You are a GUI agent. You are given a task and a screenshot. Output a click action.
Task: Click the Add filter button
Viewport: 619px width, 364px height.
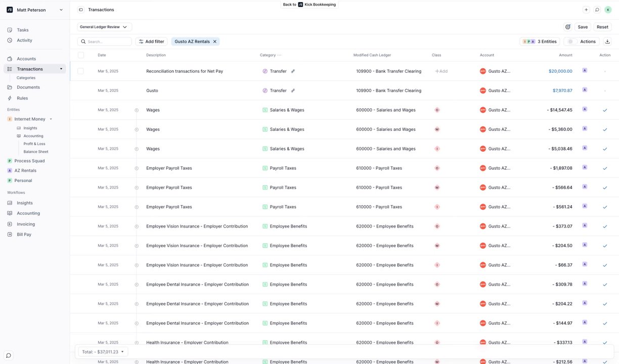151,41
